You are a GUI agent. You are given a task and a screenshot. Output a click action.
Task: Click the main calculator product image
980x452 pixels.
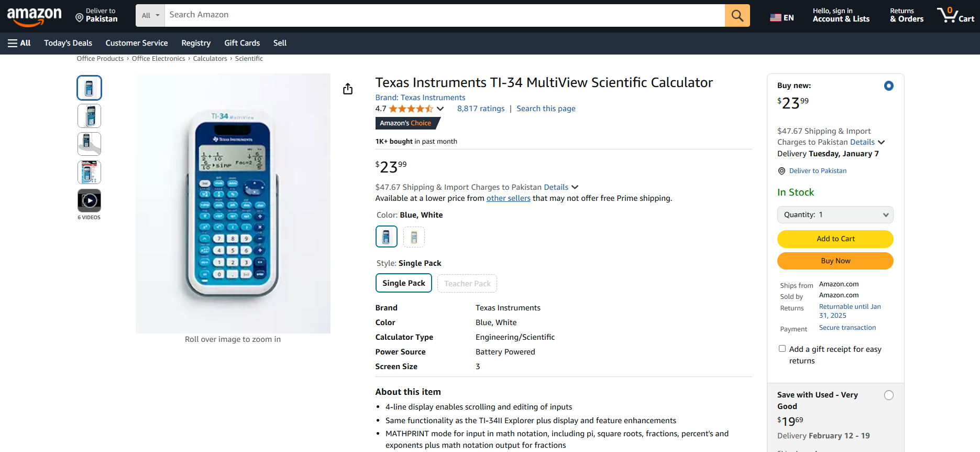233,203
